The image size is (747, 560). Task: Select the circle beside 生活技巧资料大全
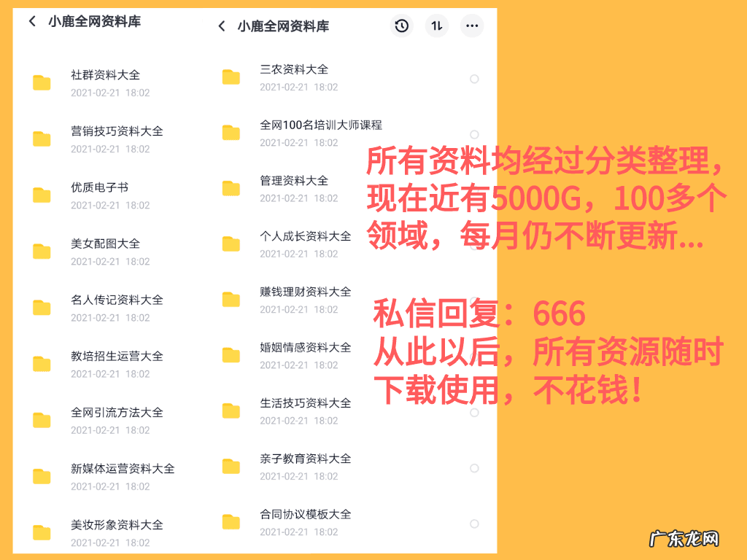coord(474,411)
